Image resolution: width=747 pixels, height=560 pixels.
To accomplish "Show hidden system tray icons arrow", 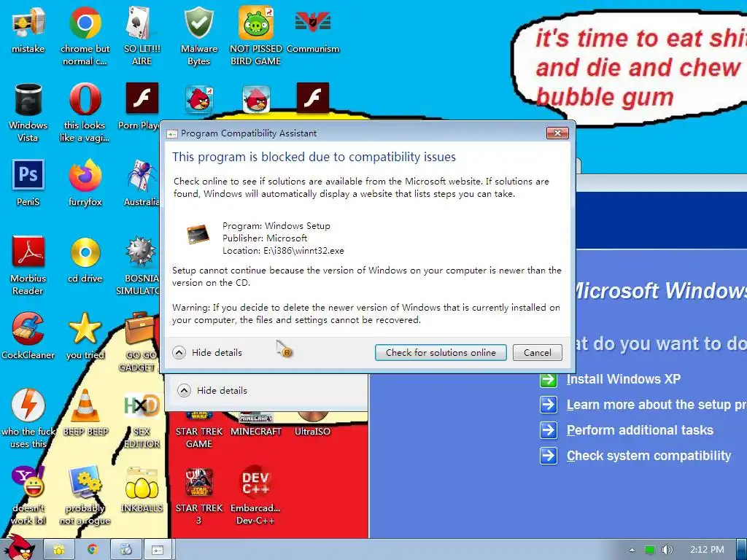I will point(632,550).
